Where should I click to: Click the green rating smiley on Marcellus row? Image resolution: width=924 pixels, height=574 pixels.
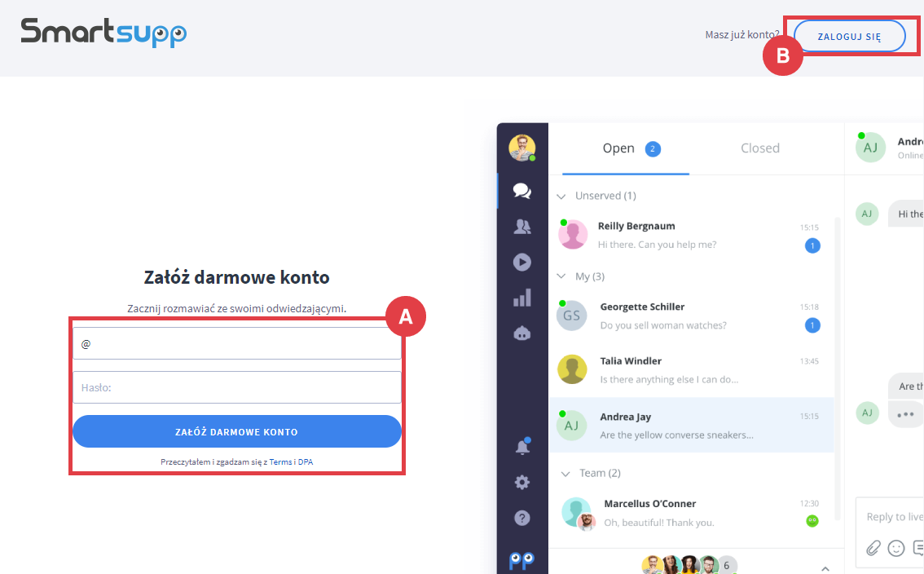click(x=812, y=521)
